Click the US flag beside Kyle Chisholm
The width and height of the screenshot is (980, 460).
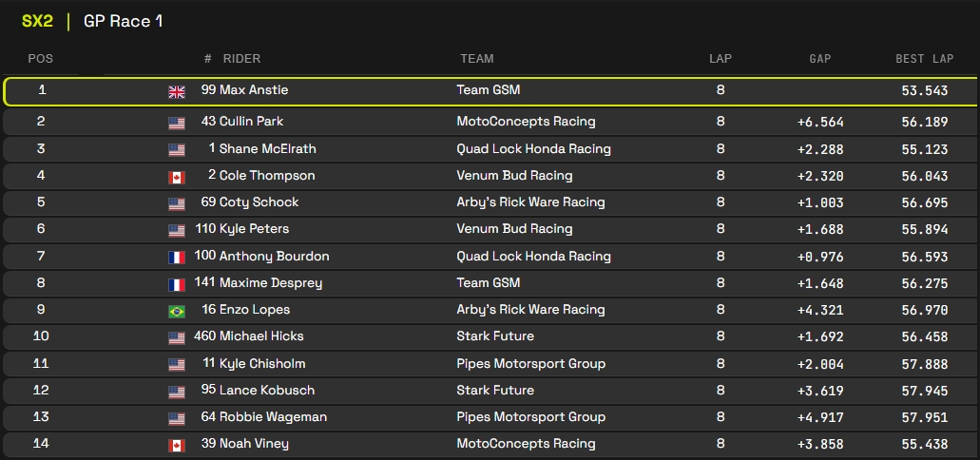pos(177,364)
